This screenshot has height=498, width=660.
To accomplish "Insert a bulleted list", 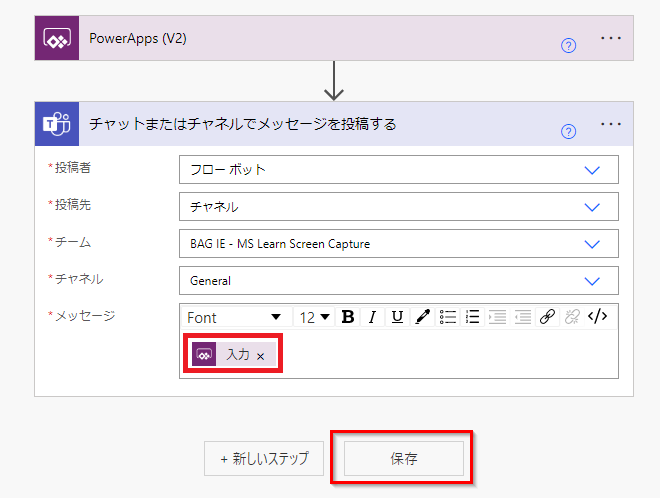I will 447,317.
